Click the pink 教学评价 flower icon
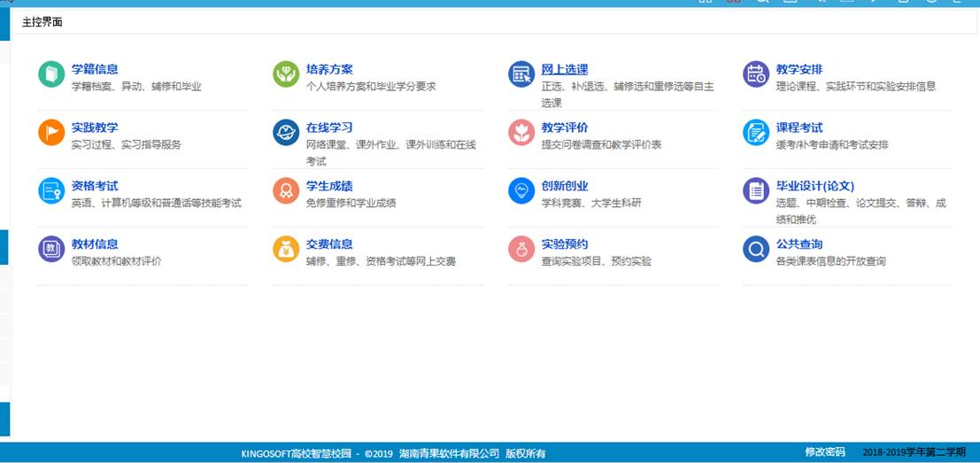The height and width of the screenshot is (463, 980). tap(521, 133)
